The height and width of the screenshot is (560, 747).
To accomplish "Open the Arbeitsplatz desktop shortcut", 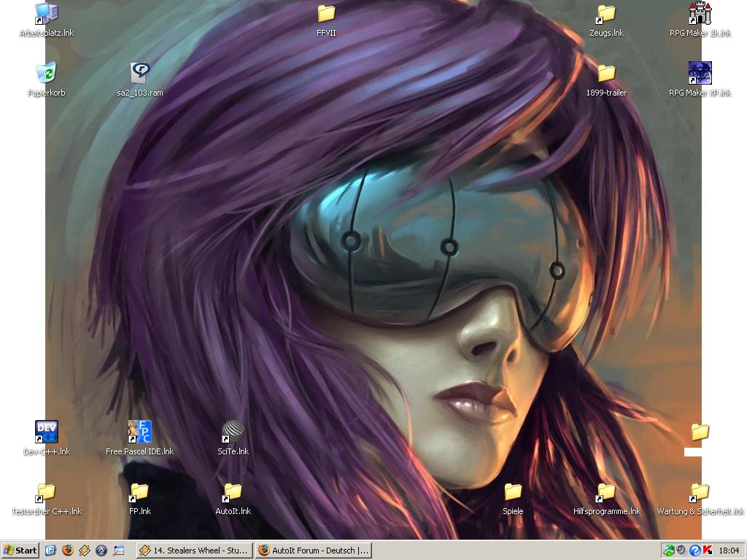I will coord(46,13).
